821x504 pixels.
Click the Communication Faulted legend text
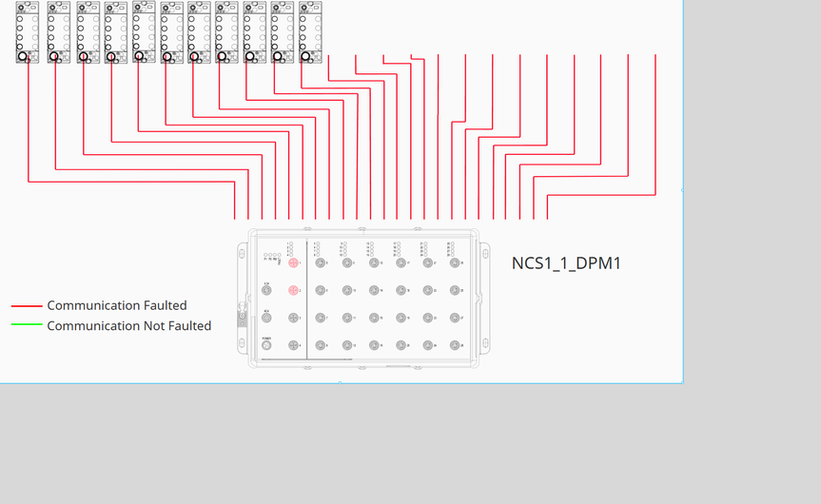(x=117, y=305)
